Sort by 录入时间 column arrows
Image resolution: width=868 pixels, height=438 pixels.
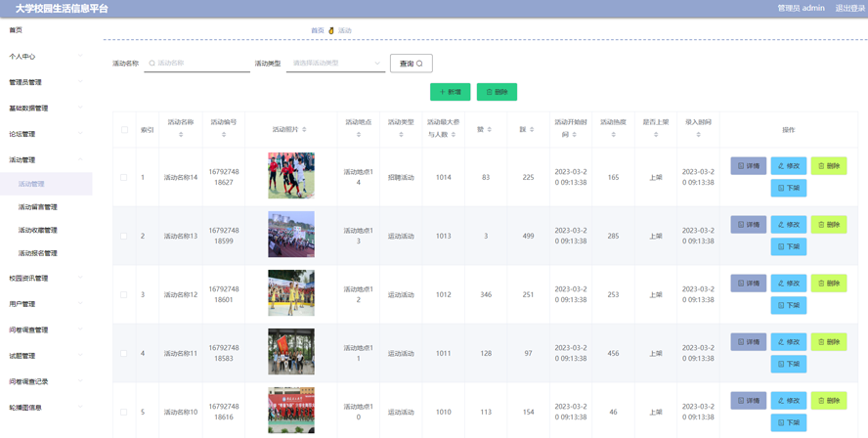[698, 135]
